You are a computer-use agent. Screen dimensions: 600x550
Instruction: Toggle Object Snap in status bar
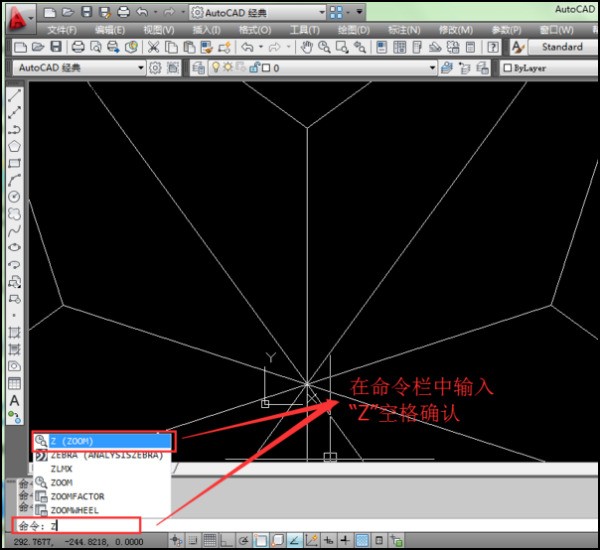(259, 540)
